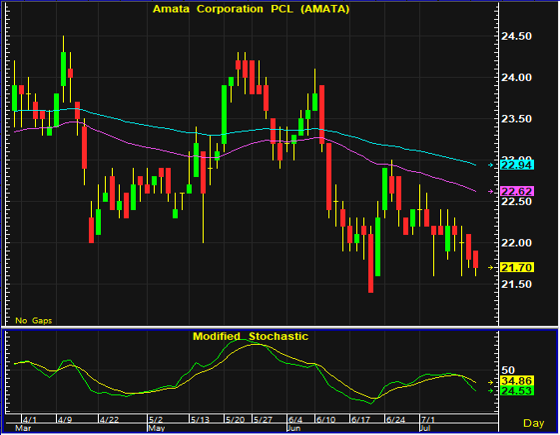Click the May month label

[x=157, y=428]
